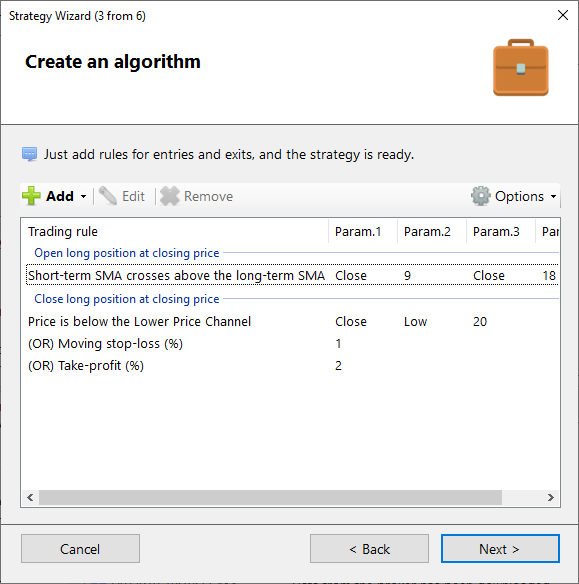This screenshot has width=579, height=584.
Task: Click the Cancel button
Action: (80, 549)
